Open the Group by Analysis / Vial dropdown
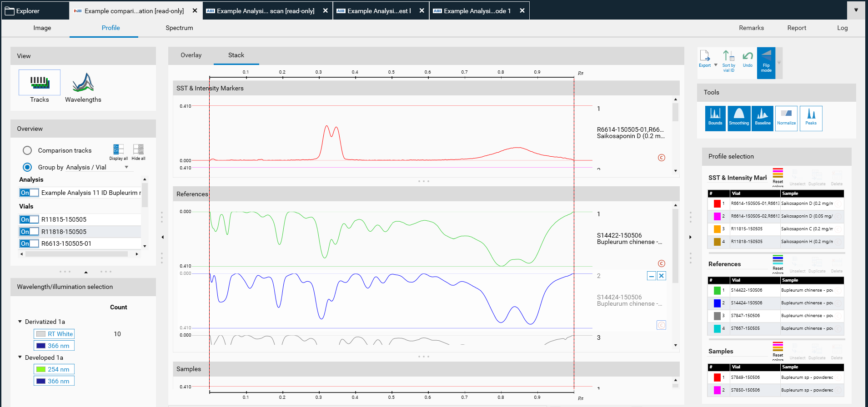Screen dimensions: 868x407 click(x=126, y=167)
